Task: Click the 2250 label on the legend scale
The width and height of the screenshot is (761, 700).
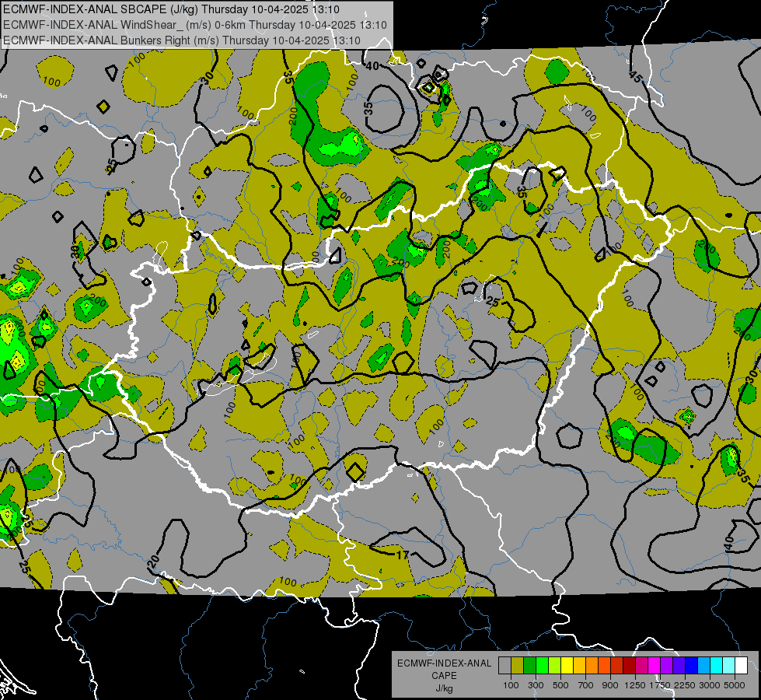Action: pyautogui.click(x=685, y=685)
